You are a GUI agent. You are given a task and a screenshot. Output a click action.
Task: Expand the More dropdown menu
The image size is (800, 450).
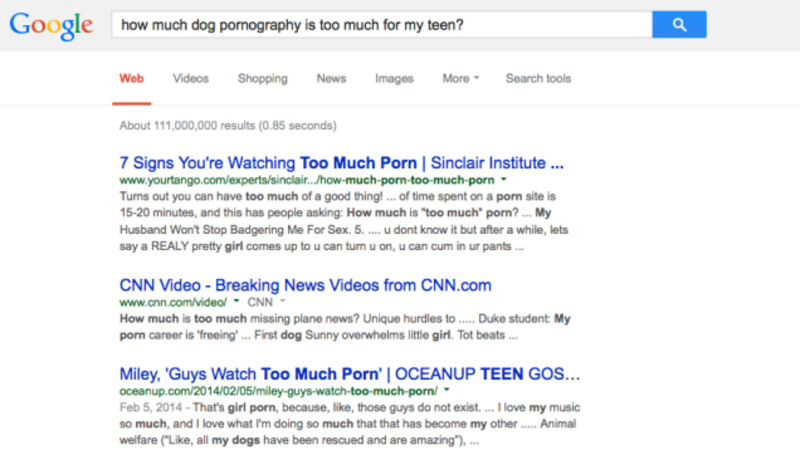coord(461,79)
